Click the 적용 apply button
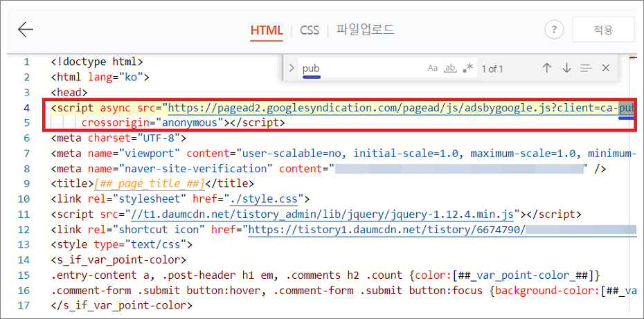This screenshot has width=644, height=319. pyautogui.click(x=603, y=30)
